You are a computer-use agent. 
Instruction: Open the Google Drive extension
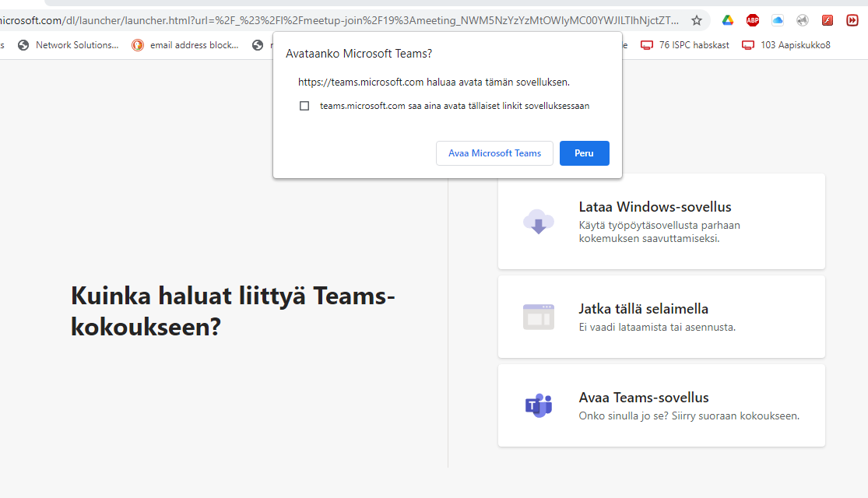[x=728, y=20]
